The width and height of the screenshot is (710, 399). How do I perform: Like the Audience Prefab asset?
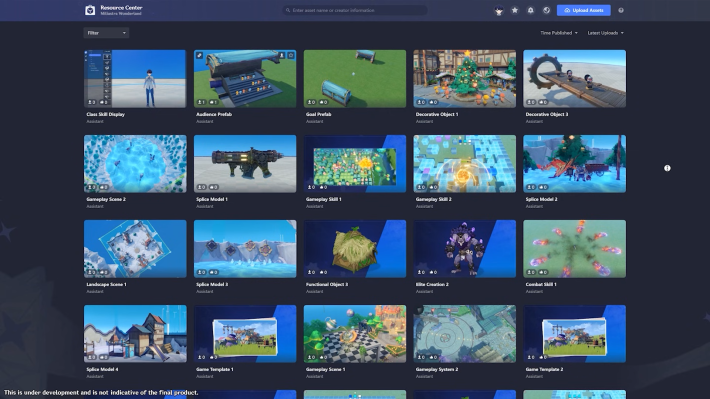pos(213,102)
